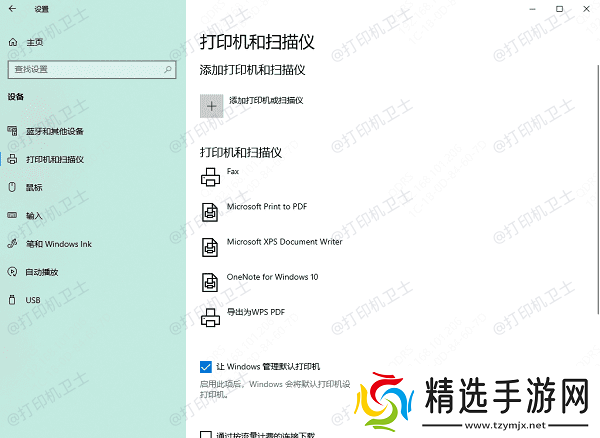Image resolution: width=600 pixels, height=438 pixels.
Task: Select the Microsoft XPS Document Writer icon
Action: click(210, 247)
